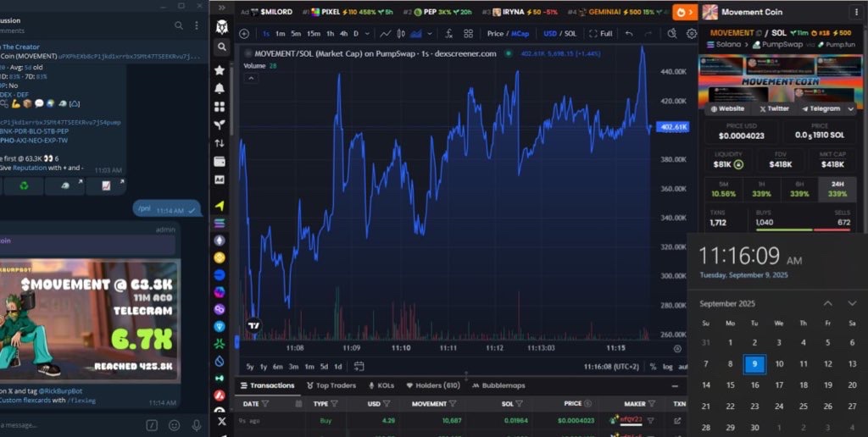Click the Ad icon in sidebar
Screen dimensions: 868x437
click(x=220, y=180)
